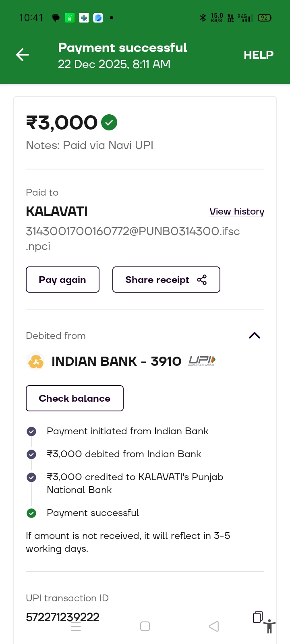Tap the Payment initiated step checkmark
The width and height of the screenshot is (290, 644).
coord(31,431)
